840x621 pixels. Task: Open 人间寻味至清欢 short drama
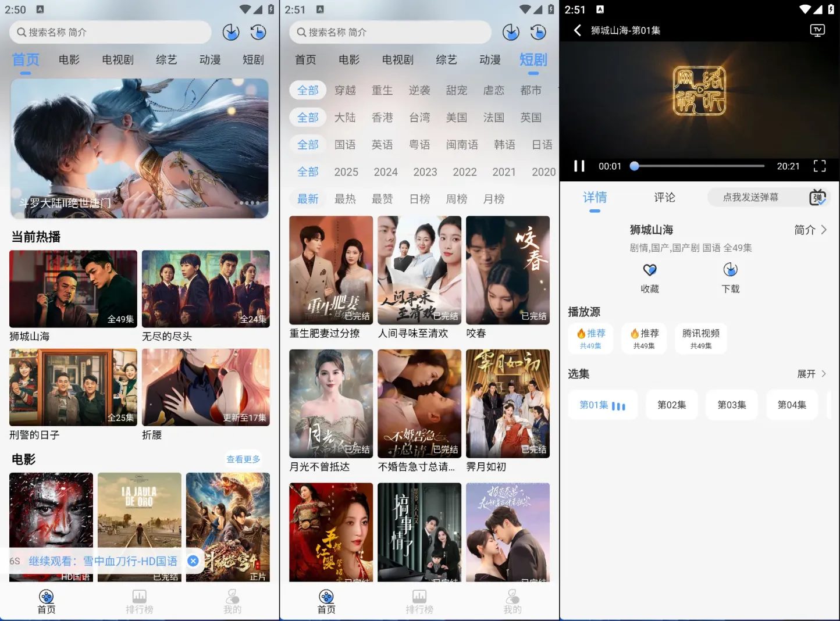click(x=419, y=270)
